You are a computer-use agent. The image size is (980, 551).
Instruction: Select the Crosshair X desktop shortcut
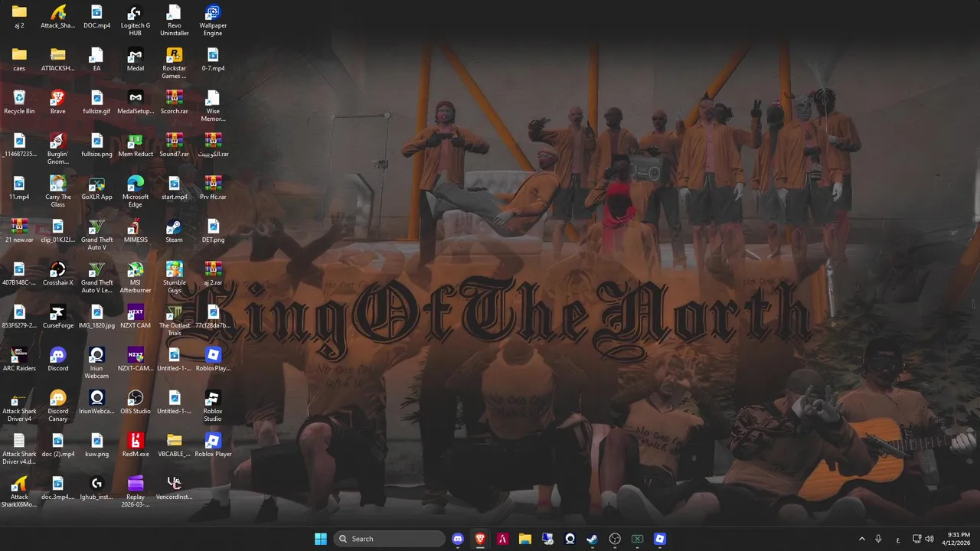click(57, 274)
